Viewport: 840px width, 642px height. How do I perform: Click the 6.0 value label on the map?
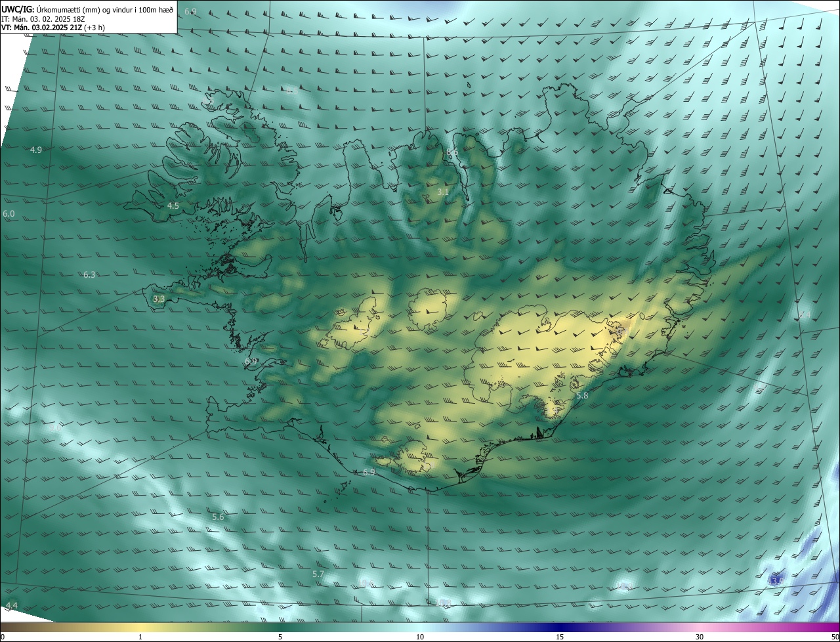pos(9,214)
